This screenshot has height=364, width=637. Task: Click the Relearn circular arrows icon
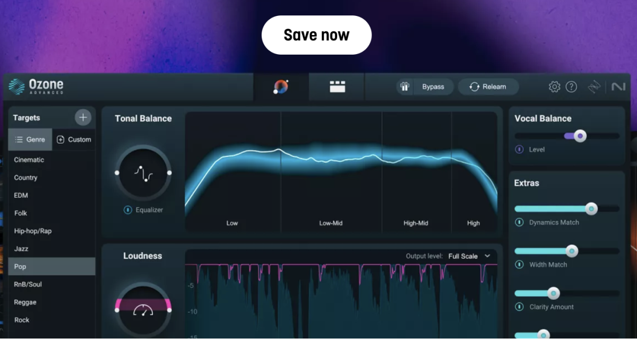[x=474, y=86]
